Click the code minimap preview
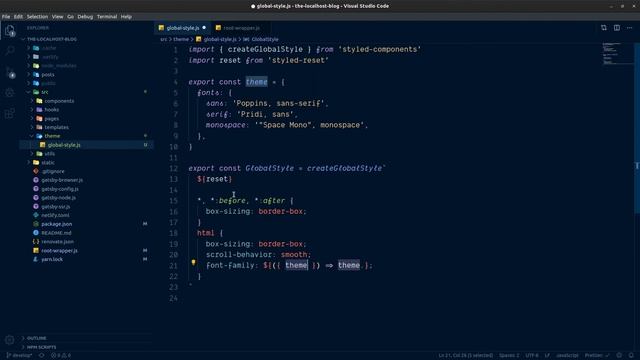Image resolution: width=640 pixels, height=360 pixels. [x=618, y=53]
